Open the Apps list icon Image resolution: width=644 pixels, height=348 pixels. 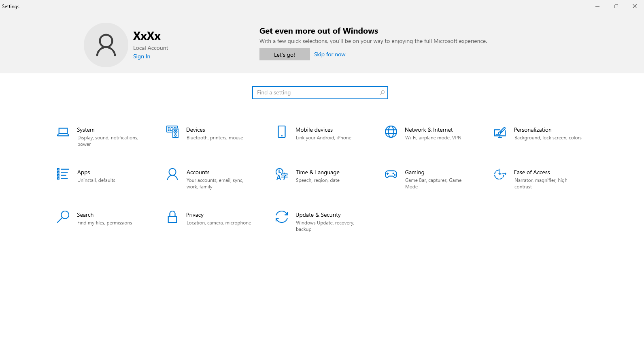point(63,174)
